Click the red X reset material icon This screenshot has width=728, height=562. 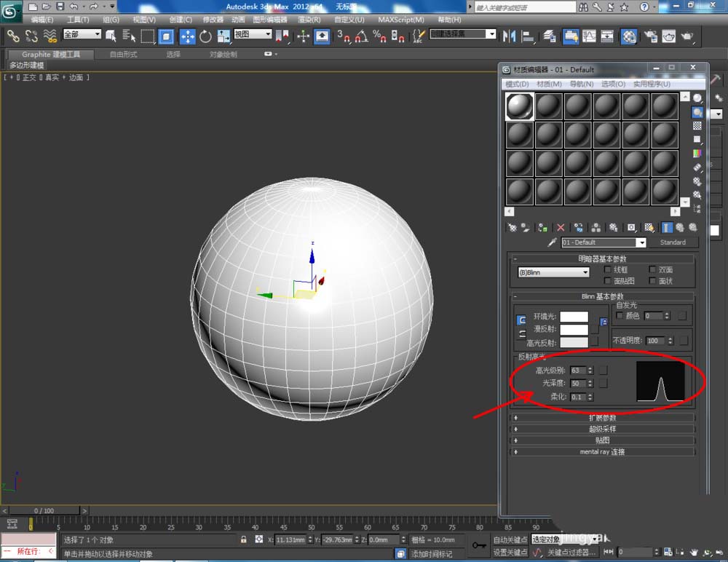coord(561,228)
